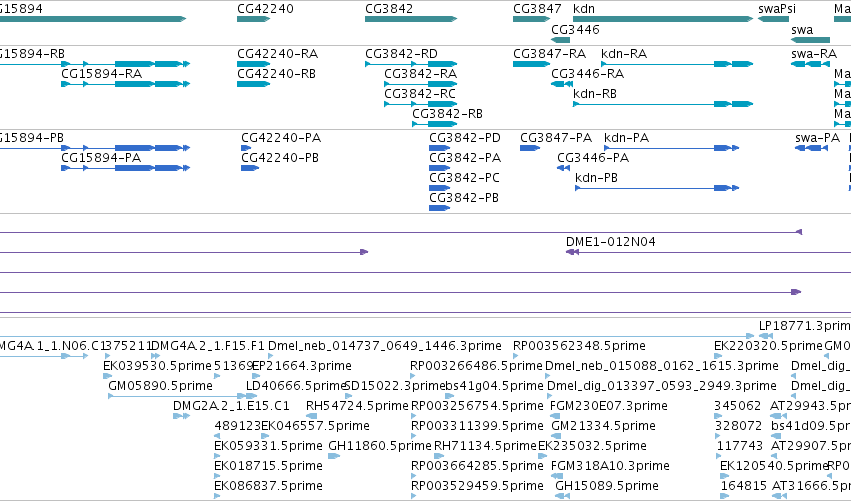This screenshot has width=851, height=501.
Task: Open EST RH54724.5prime label
Action: (357, 406)
